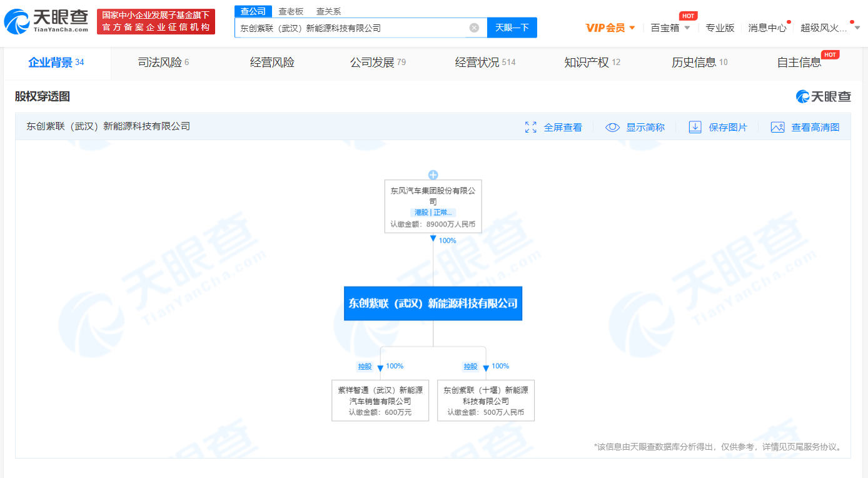
Task: Switch to 查公司 search tab
Action: 253,11
